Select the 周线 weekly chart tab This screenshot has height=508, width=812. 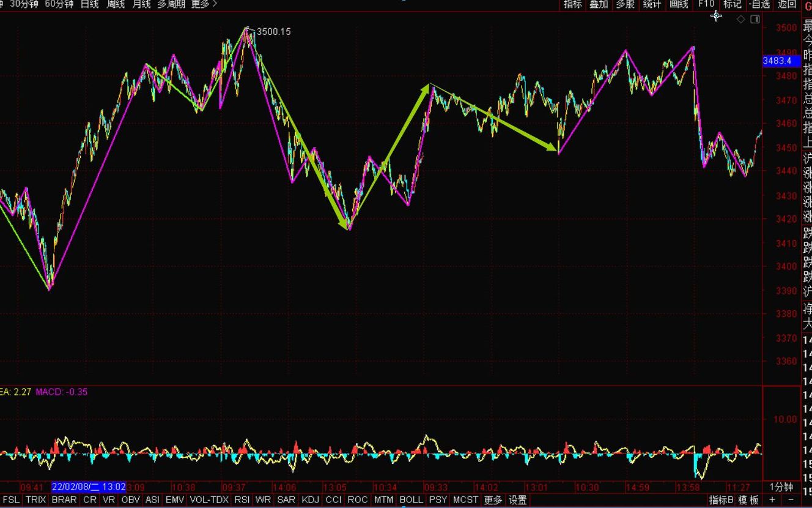116,4
